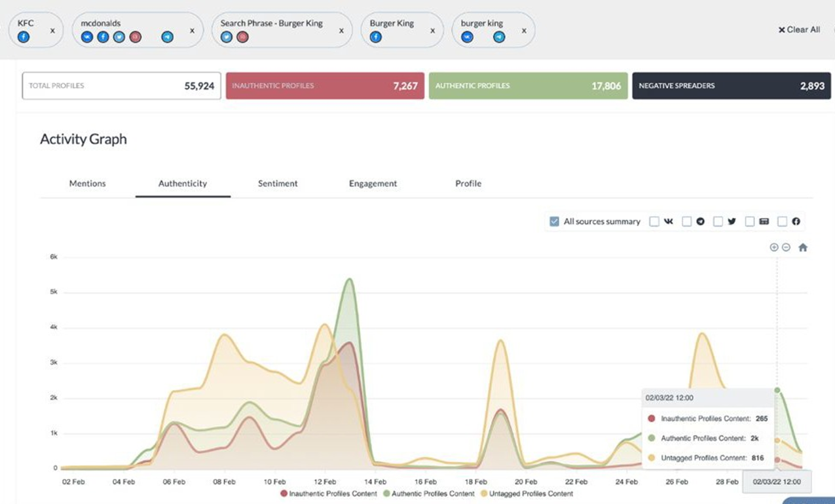Image resolution: width=835 pixels, height=504 pixels.
Task: Toggle Inauthentic Profiles Content legend swatch
Action: tap(284, 494)
